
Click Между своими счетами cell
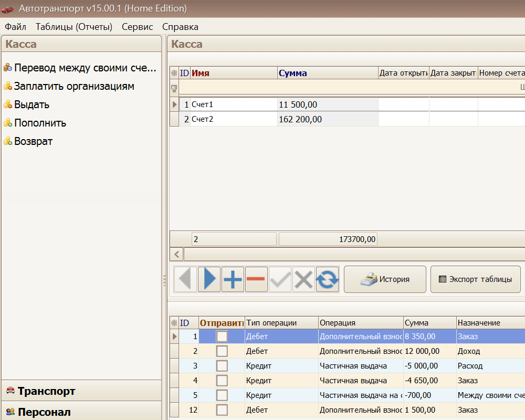point(491,395)
